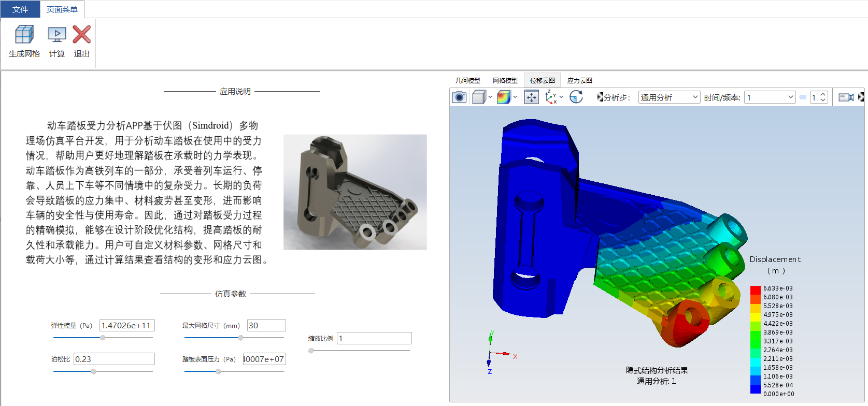
Task: Switch to the 应力云图 tab
Action: pyautogui.click(x=580, y=80)
